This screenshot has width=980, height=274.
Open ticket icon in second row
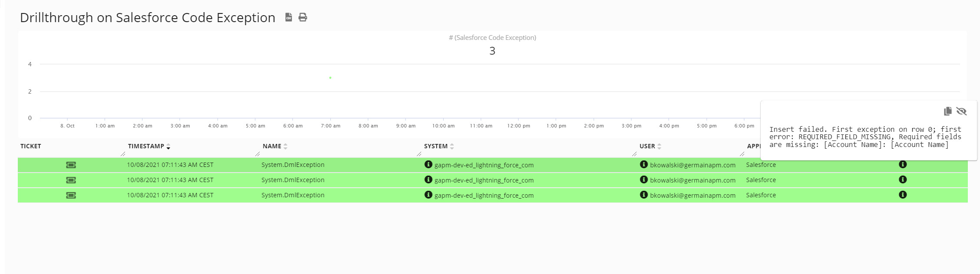pos(71,180)
